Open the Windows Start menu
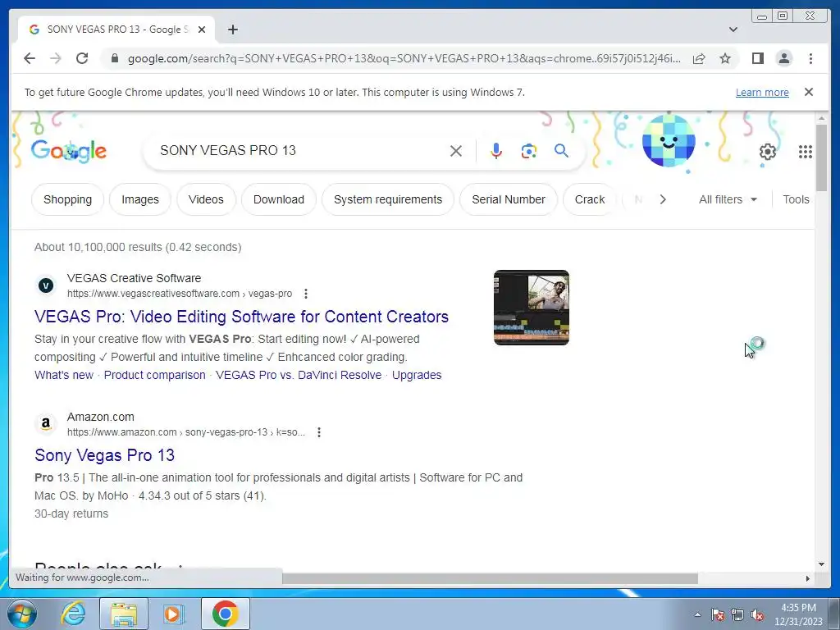Viewport: 840px width, 630px height. coord(21,614)
